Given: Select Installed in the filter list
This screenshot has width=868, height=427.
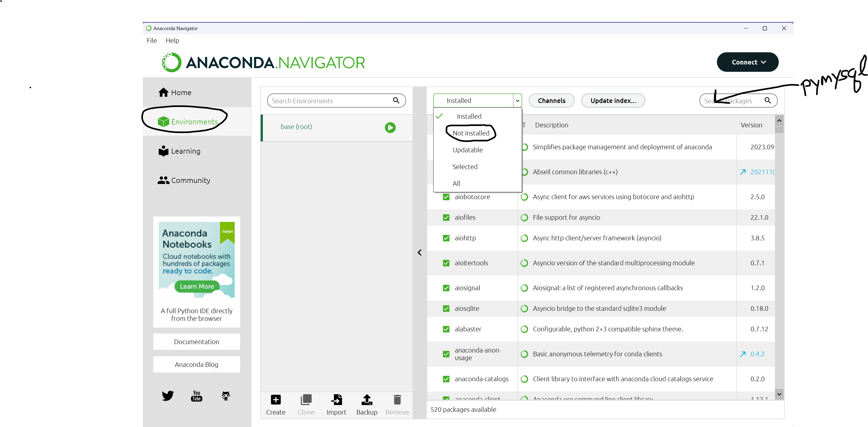Looking at the screenshot, I should point(477,117).
